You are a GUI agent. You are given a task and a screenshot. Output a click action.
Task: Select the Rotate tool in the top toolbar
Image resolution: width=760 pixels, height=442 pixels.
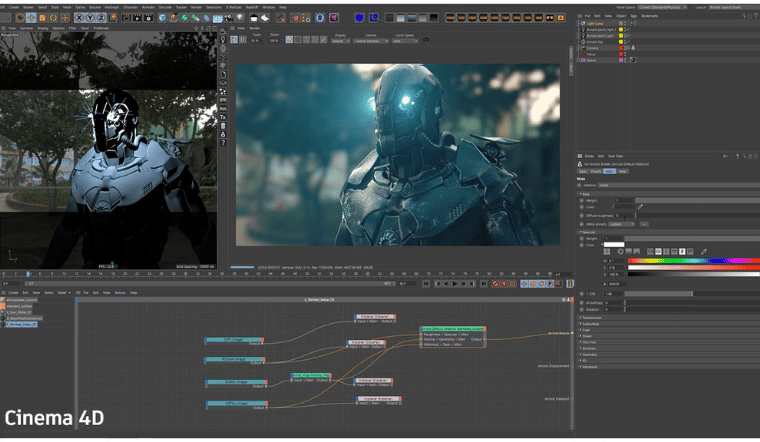pyautogui.click(x=53, y=18)
